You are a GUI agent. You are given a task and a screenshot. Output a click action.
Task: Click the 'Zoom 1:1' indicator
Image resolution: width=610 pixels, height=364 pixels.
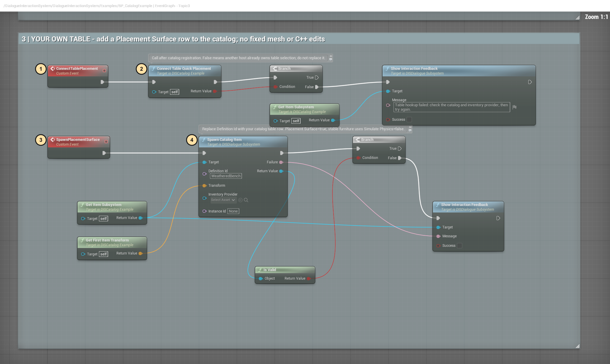[x=596, y=17]
